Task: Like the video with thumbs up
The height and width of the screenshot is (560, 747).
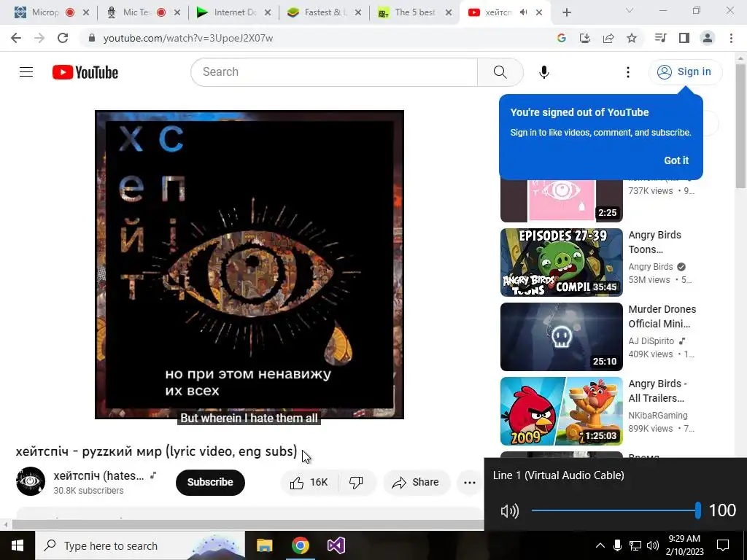Action: 309,483
